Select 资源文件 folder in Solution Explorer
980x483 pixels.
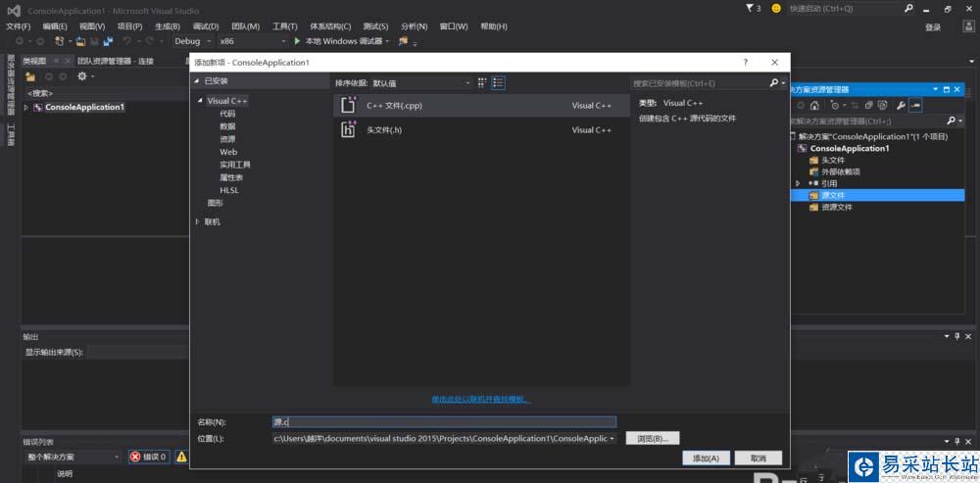[x=836, y=208]
